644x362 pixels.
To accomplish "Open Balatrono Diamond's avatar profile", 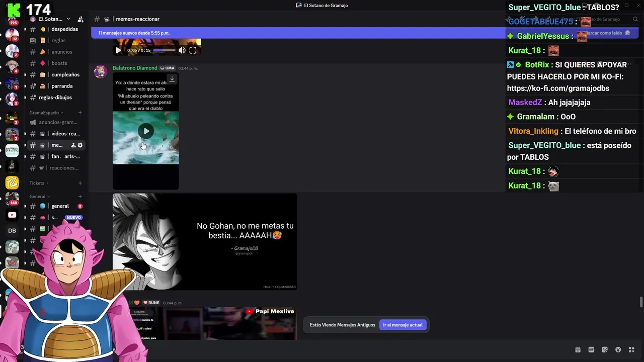I will coord(101,71).
